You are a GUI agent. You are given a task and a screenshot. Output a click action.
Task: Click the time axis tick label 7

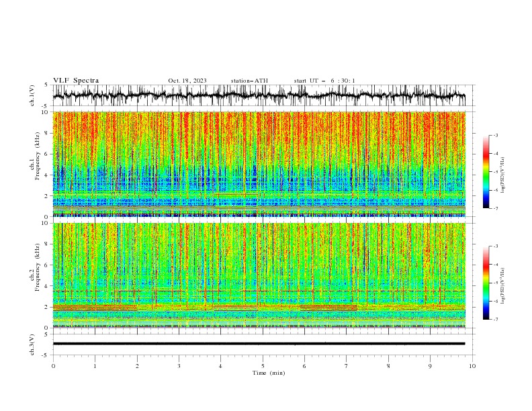point(347,366)
